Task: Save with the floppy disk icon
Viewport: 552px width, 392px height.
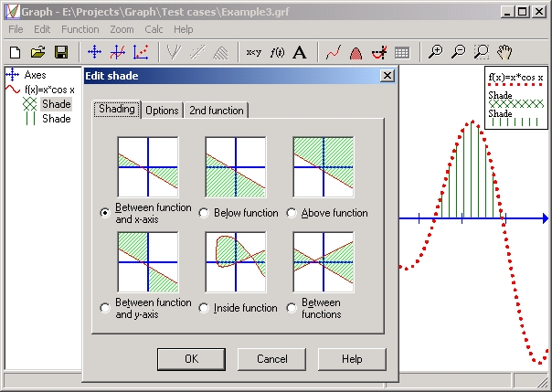Action: [x=61, y=52]
